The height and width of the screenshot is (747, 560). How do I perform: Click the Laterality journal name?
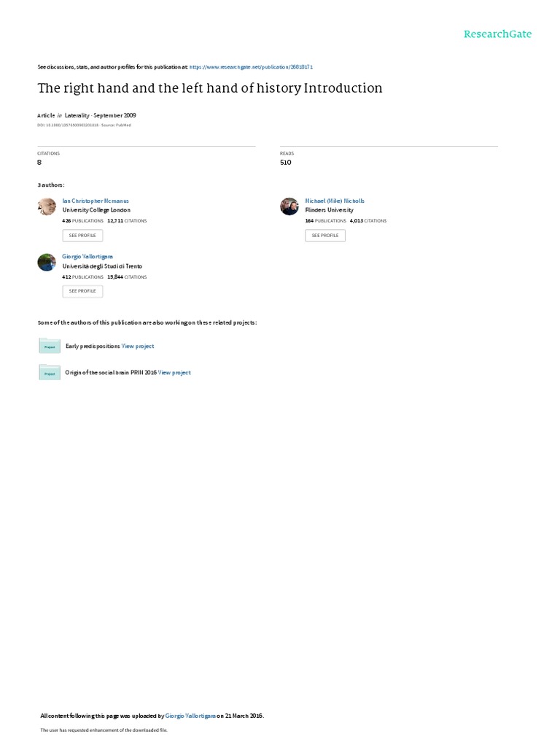tap(77, 115)
